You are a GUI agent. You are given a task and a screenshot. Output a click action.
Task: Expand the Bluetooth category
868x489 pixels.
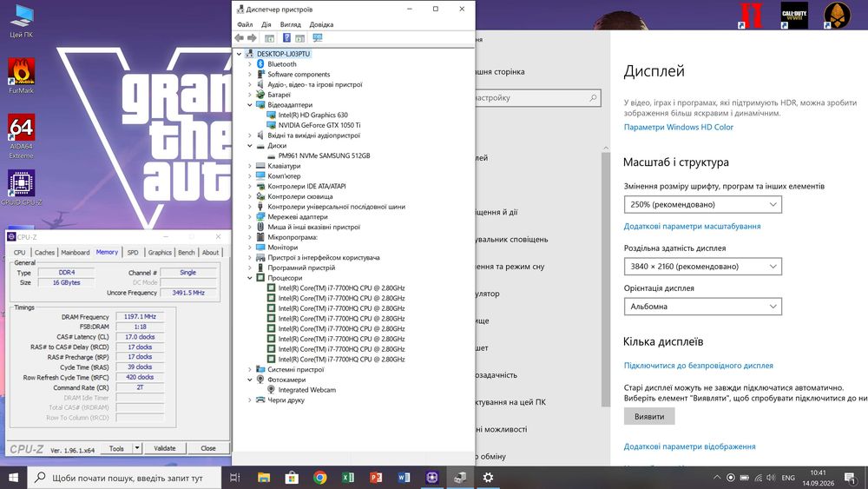click(x=250, y=64)
